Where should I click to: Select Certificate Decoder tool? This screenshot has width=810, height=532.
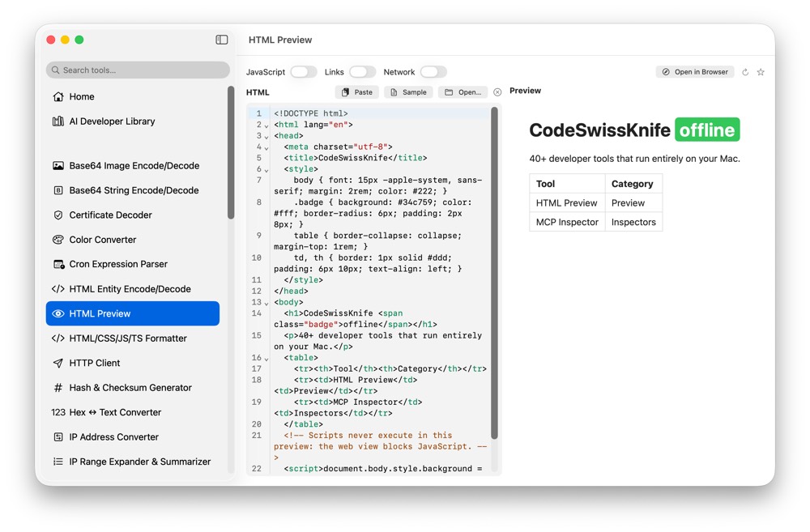coord(133,215)
